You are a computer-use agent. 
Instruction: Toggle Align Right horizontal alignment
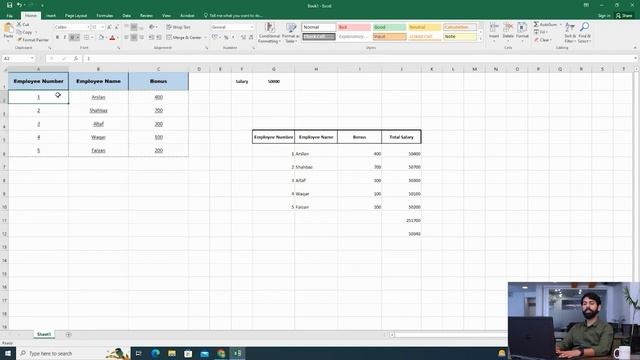pyautogui.click(x=141, y=38)
